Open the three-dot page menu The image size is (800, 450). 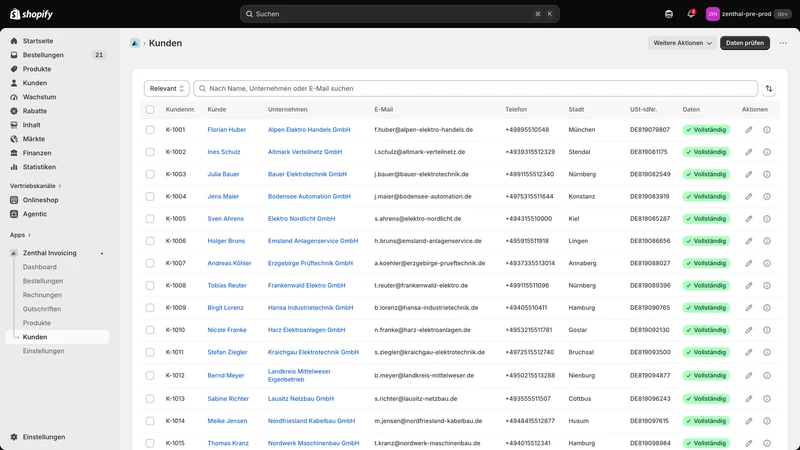coord(783,43)
